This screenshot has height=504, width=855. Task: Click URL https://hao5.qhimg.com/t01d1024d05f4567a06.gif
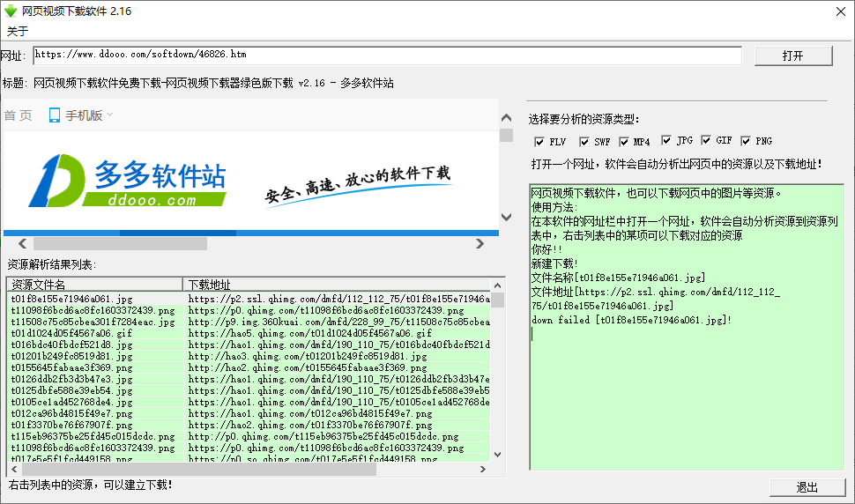click(x=309, y=333)
